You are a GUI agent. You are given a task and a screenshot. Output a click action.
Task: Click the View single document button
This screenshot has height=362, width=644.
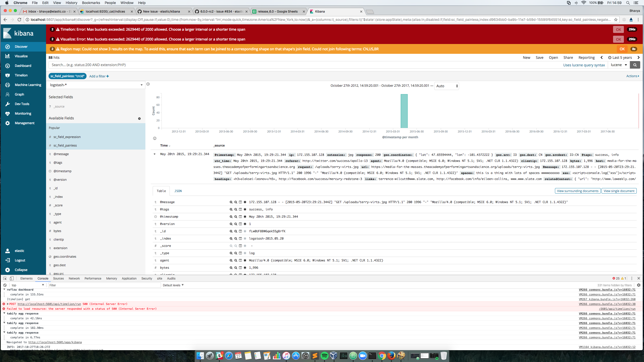[x=619, y=191]
